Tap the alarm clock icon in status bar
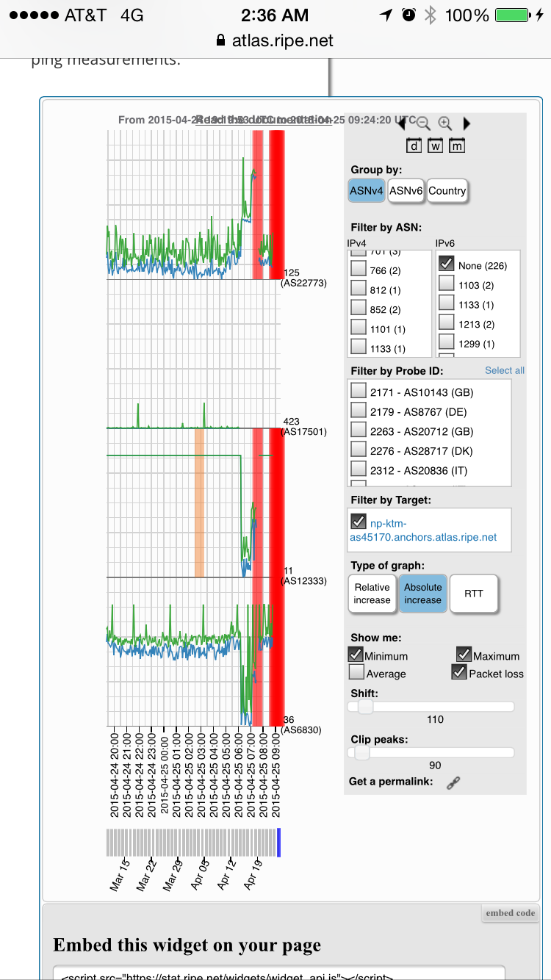 click(408, 15)
